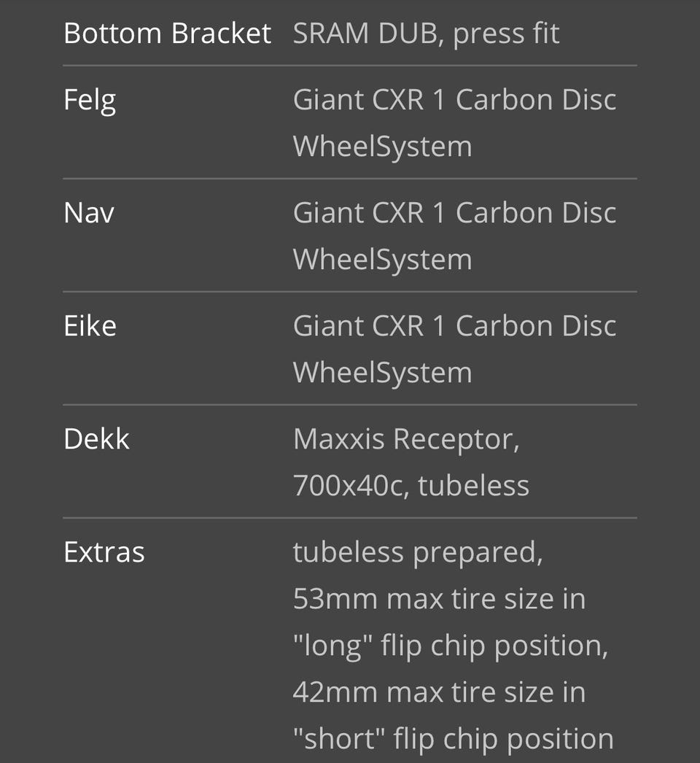Screen dimensions: 700x763
Task: Click the 53mm max tire size line
Action: coord(439,599)
